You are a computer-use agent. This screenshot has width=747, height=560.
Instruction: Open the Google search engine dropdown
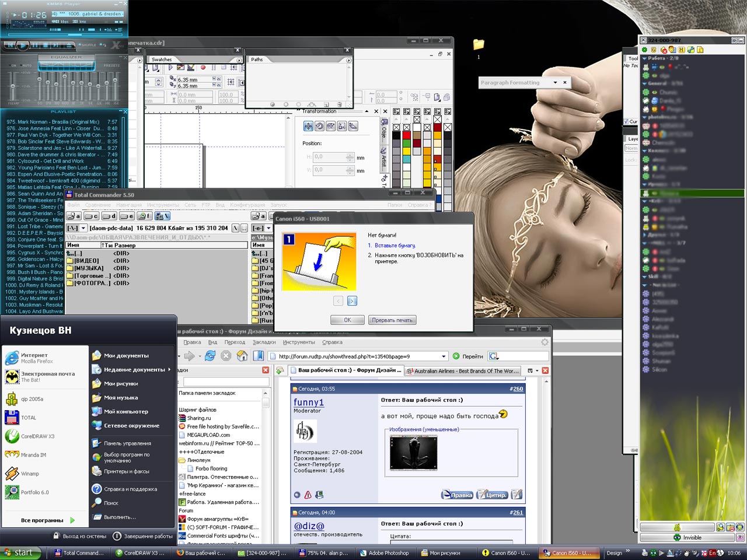(x=494, y=356)
